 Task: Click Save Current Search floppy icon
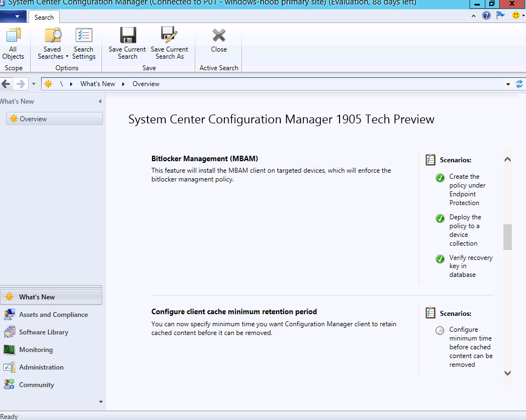tap(128, 35)
